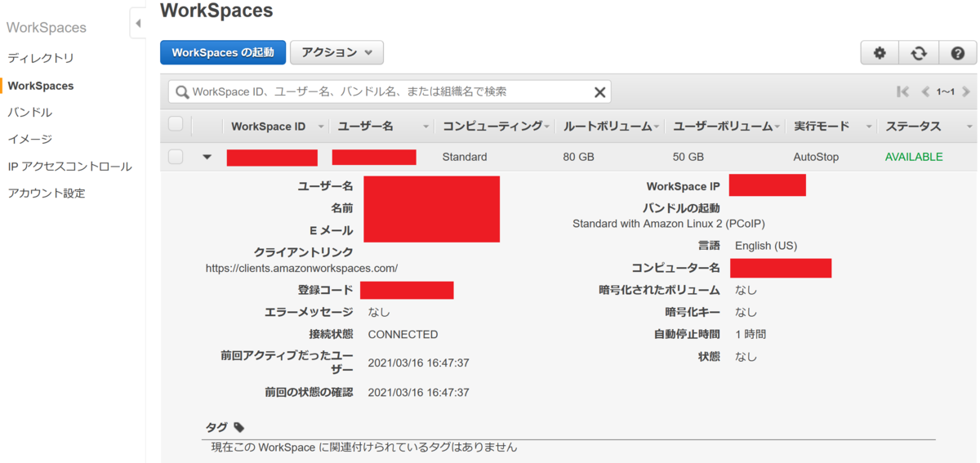The image size is (980, 463).
Task: Open ディレクトリ in the sidebar
Action: pyautogui.click(x=41, y=58)
